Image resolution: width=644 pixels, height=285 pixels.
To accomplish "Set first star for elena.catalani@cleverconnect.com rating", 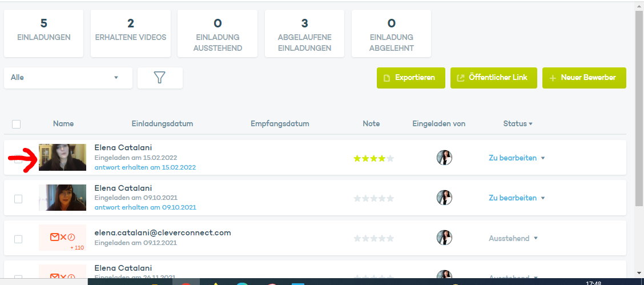I will pos(357,238).
